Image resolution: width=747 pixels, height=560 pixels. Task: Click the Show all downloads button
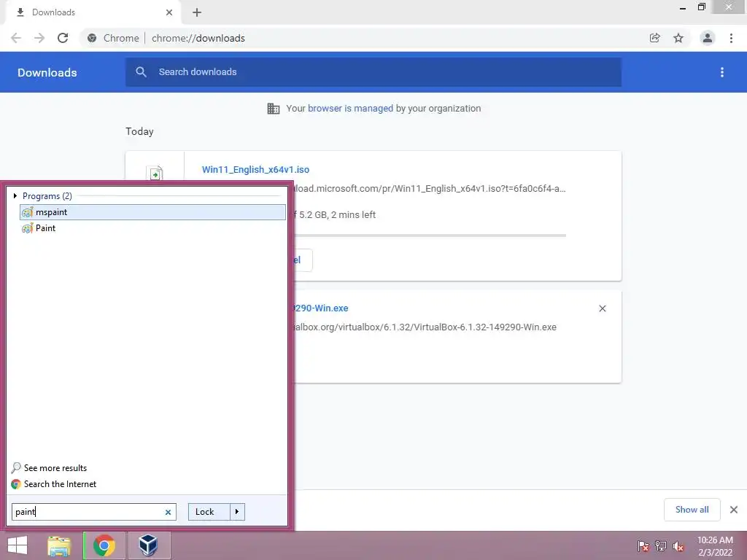(692, 510)
